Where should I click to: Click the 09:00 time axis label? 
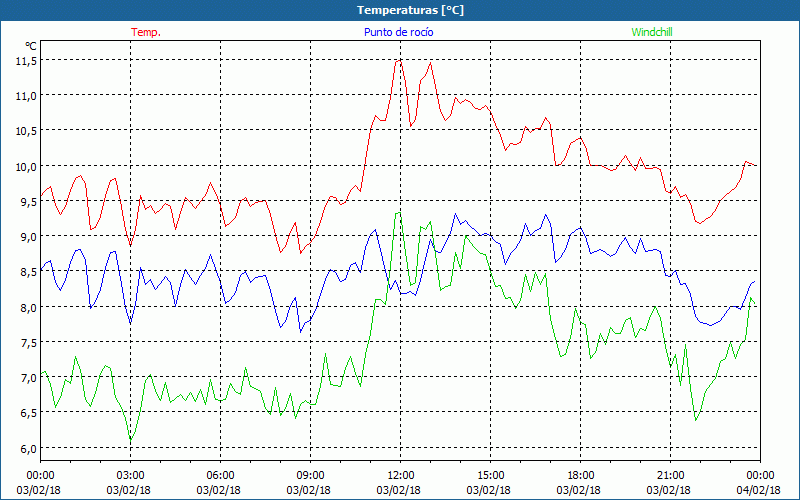point(310,476)
